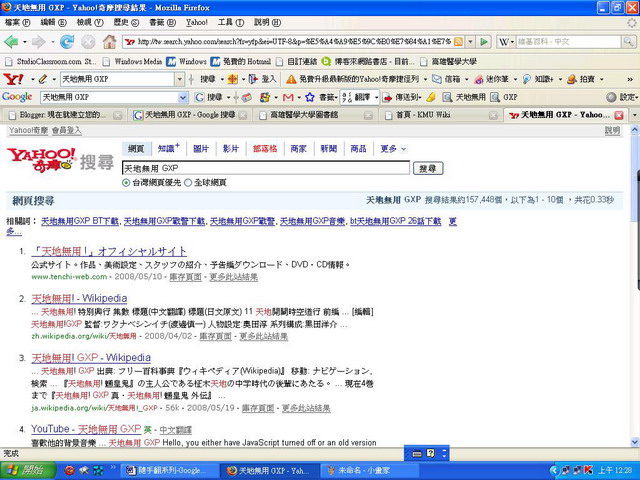The height and width of the screenshot is (480, 640).
Task: Open the Wikipedia search engine selector dropdown
Action: [x=506, y=42]
